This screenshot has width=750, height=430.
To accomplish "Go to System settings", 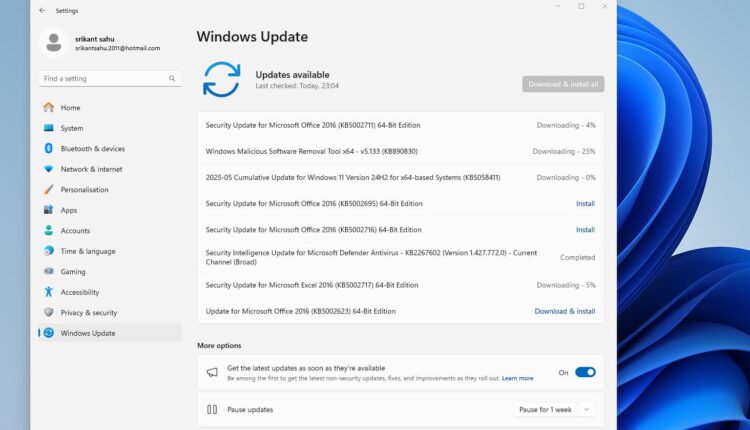I will [110, 128].
